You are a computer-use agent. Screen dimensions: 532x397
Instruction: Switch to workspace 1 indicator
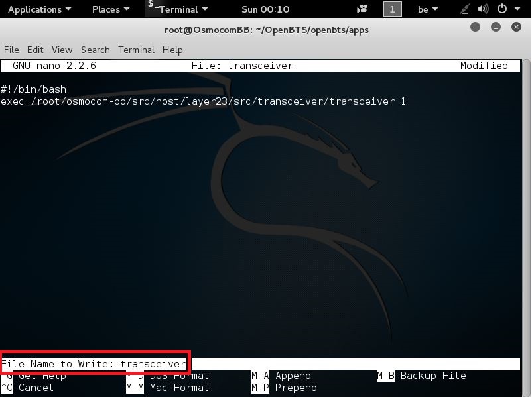392,9
